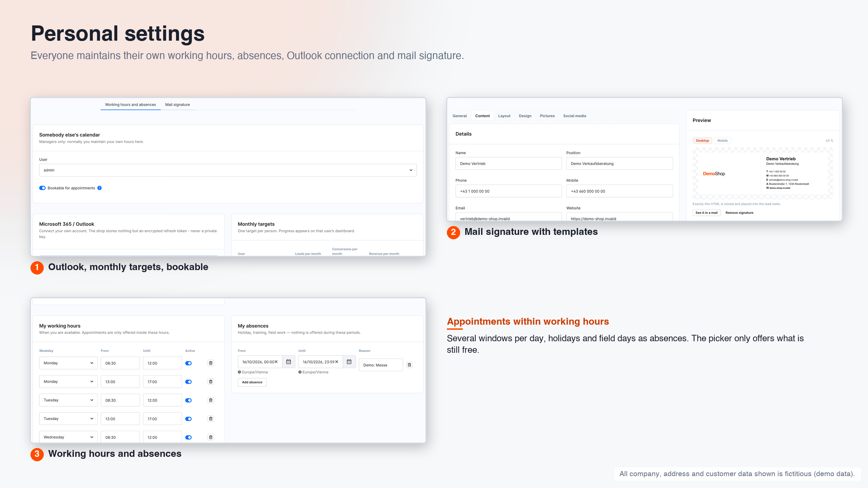Clear the absence From date value

(x=276, y=362)
